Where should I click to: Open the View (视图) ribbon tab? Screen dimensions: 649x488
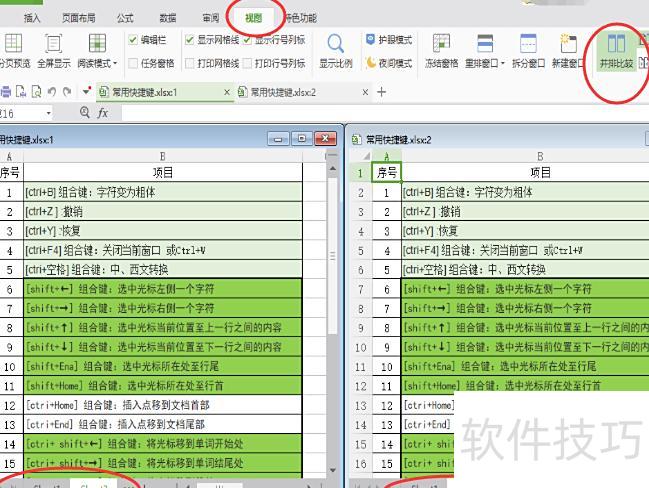tap(253, 18)
